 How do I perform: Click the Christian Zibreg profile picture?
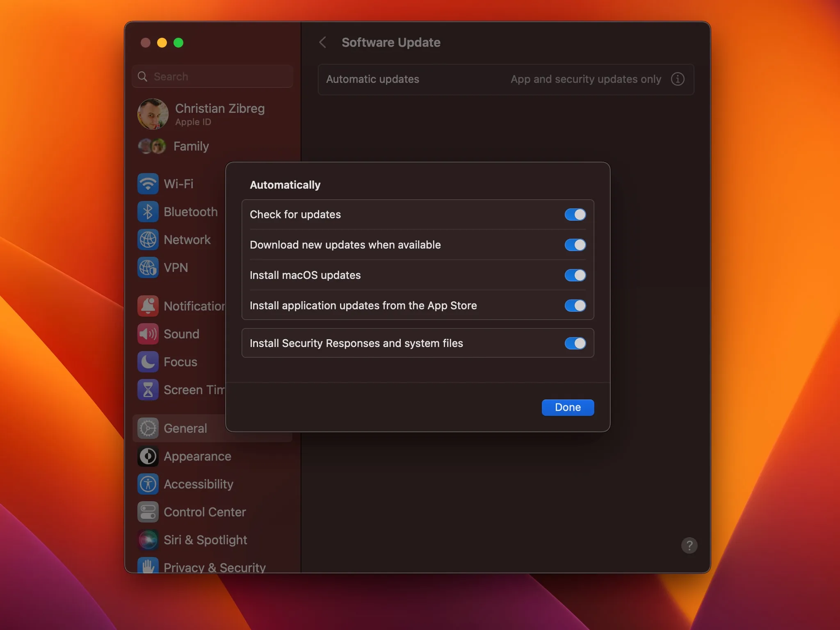coord(153,114)
